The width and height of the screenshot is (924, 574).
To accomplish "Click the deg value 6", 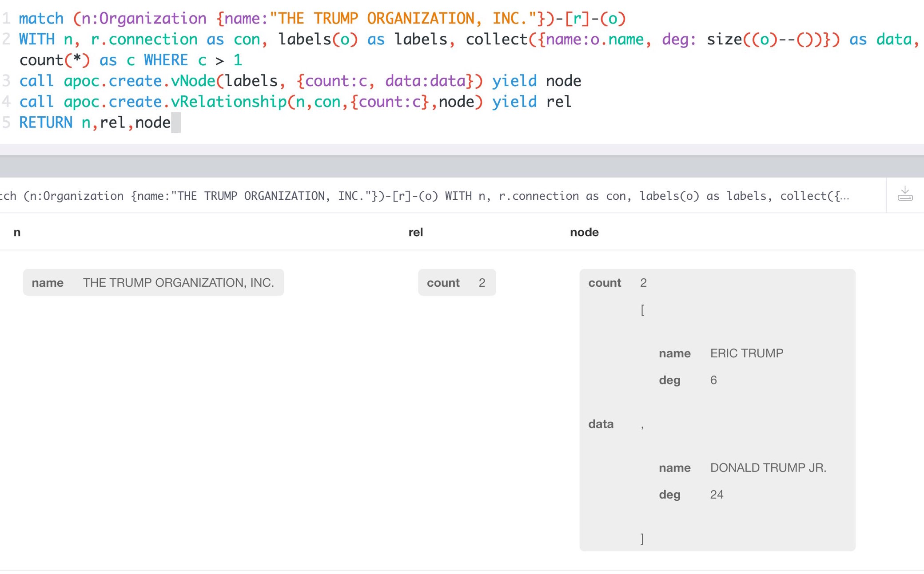I will (713, 380).
